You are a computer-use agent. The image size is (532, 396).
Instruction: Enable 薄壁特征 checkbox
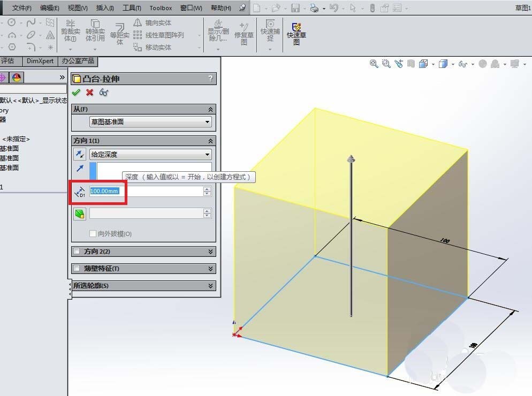[x=77, y=269]
